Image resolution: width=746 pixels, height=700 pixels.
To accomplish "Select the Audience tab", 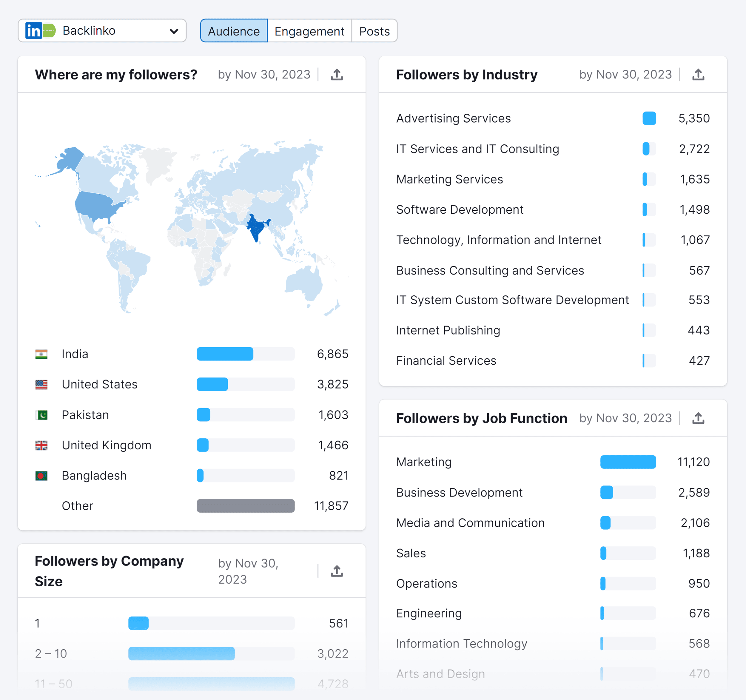I will pyautogui.click(x=233, y=31).
